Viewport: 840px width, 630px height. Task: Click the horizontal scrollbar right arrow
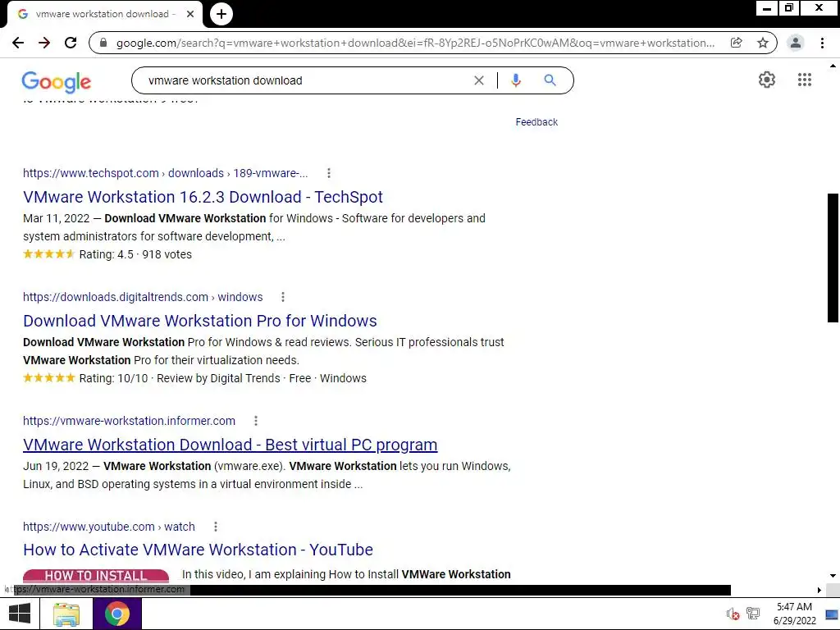coord(819,590)
